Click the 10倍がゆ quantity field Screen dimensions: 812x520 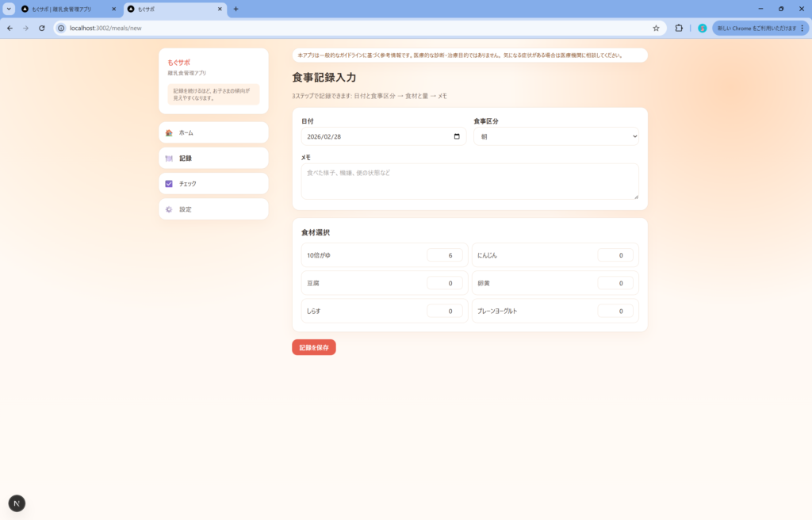444,255
